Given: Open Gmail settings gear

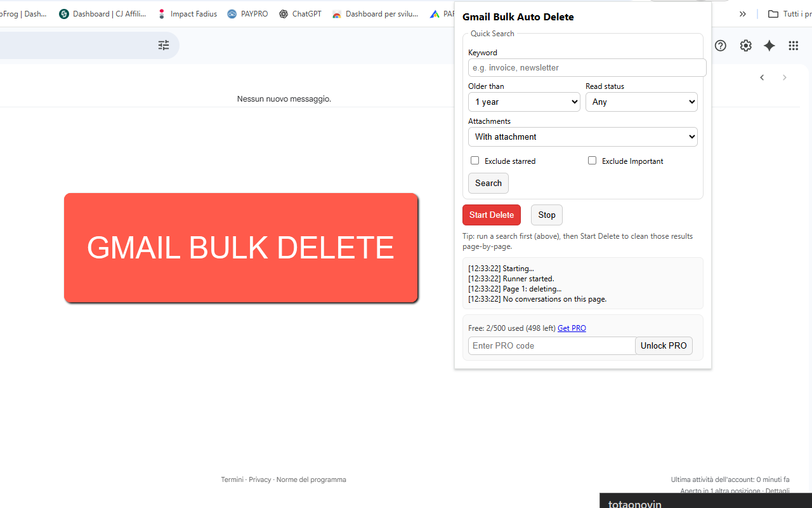Looking at the screenshot, I should pos(745,45).
